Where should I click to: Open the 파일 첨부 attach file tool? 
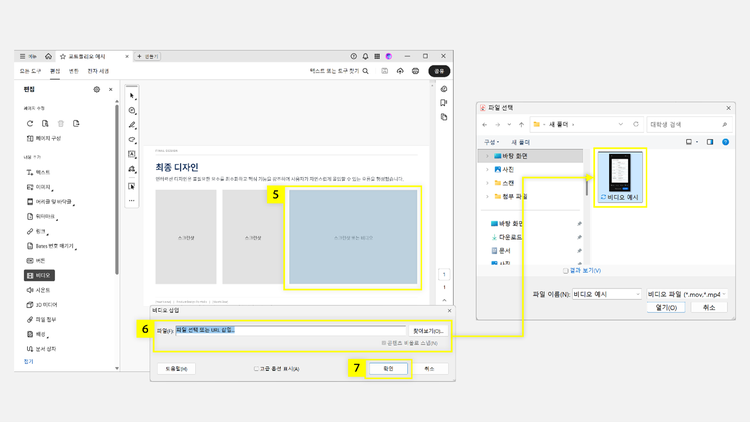[x=42, y=320]
